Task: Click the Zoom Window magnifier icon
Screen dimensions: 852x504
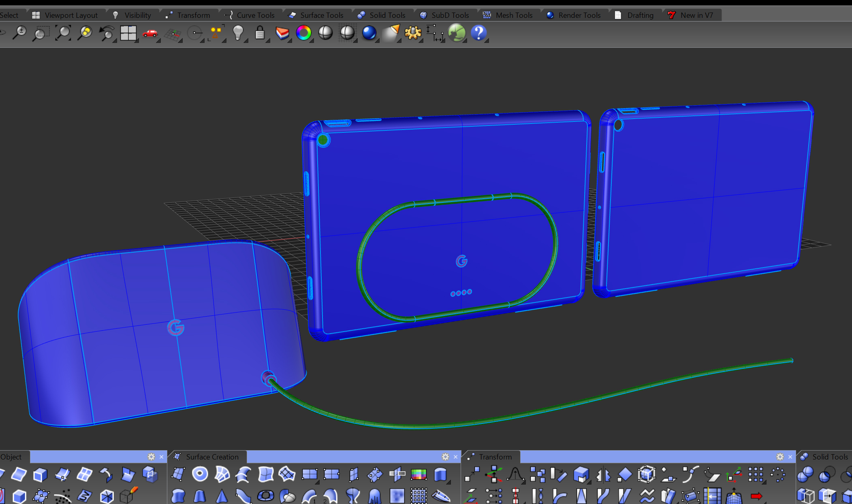Action: pos(41,33)
